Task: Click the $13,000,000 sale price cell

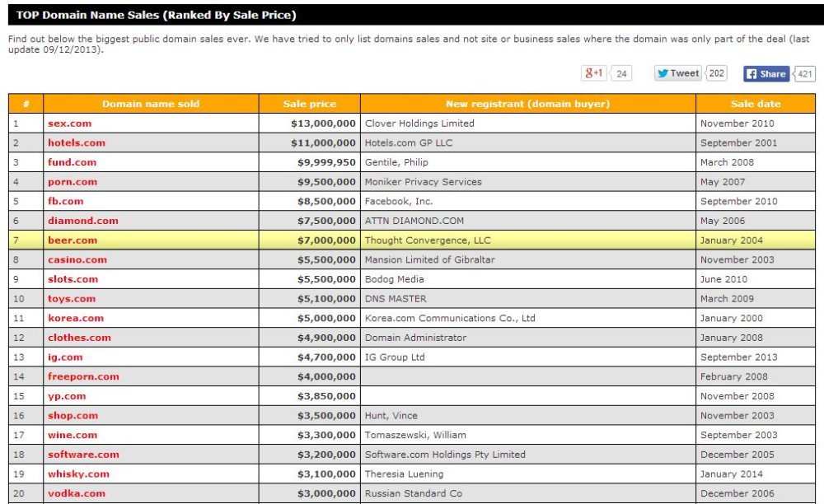Action: pyautogui.click(x=310, y=124)
